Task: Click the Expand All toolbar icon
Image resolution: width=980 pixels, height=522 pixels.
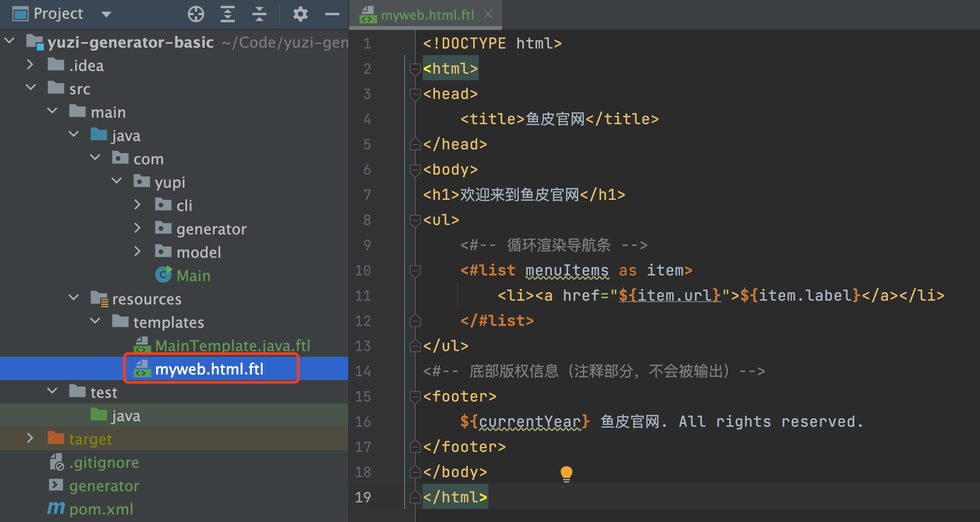Action: click(227, 14)
